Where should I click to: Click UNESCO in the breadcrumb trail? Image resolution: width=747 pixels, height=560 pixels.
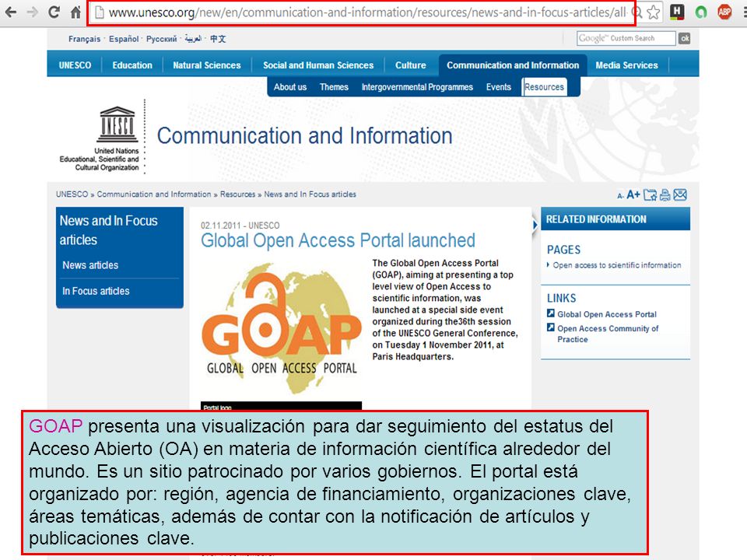(72, 194)
